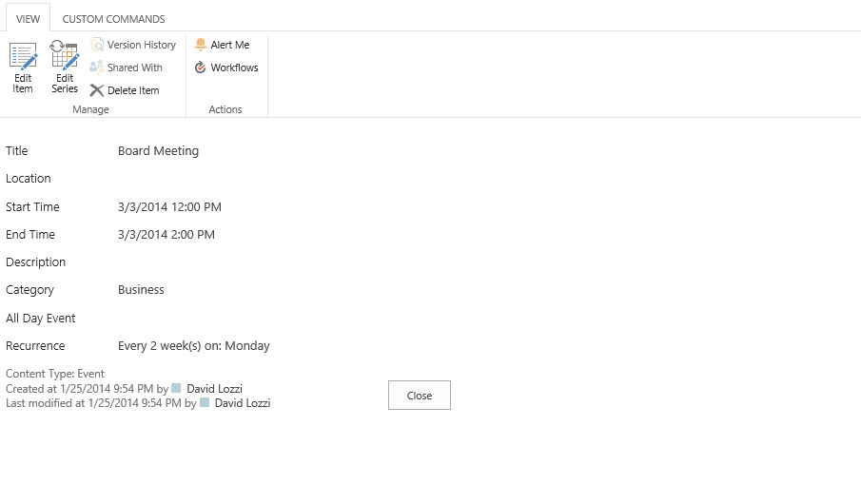This screenshot has width=861, height=504.
Task: Click the recurrence text 'Every 2 week(s) on: Monday'
Action: tap(193, 346)
